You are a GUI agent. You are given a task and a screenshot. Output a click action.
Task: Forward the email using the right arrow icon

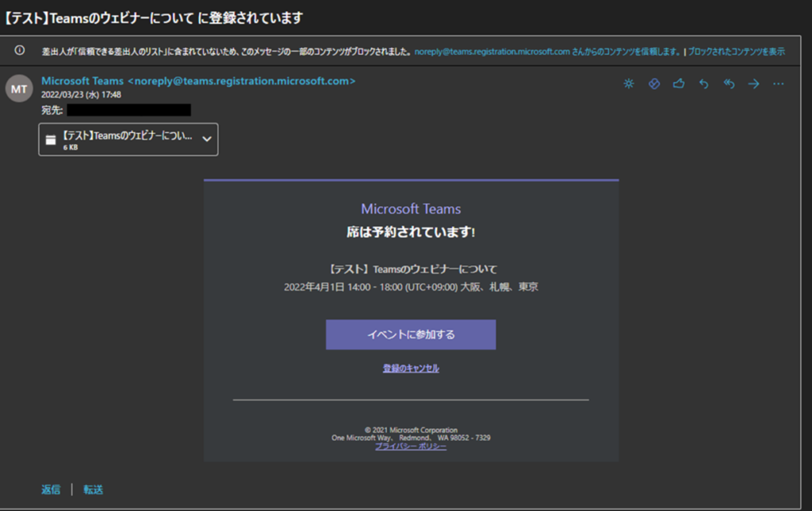click(753, 84)
